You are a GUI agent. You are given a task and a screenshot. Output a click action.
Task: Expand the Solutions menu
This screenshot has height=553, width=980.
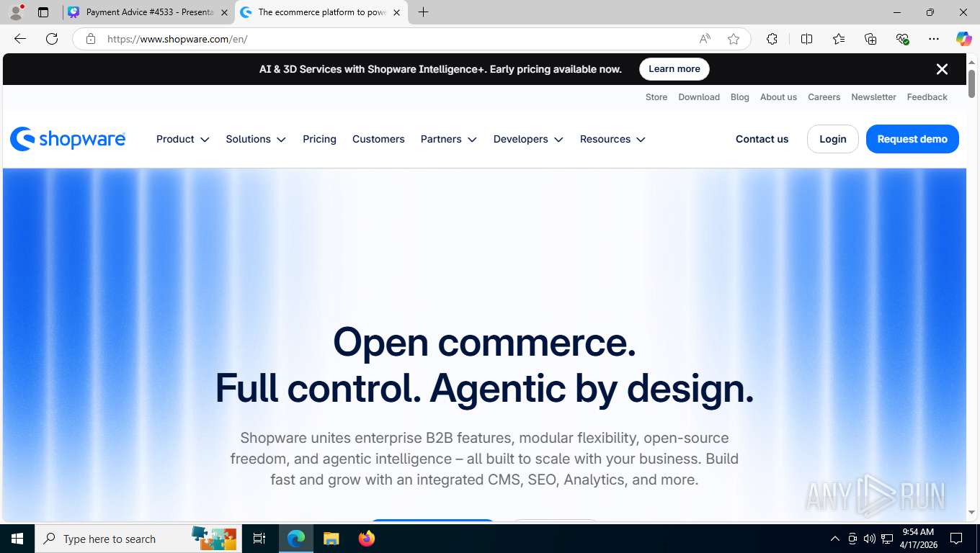(256, 139)
